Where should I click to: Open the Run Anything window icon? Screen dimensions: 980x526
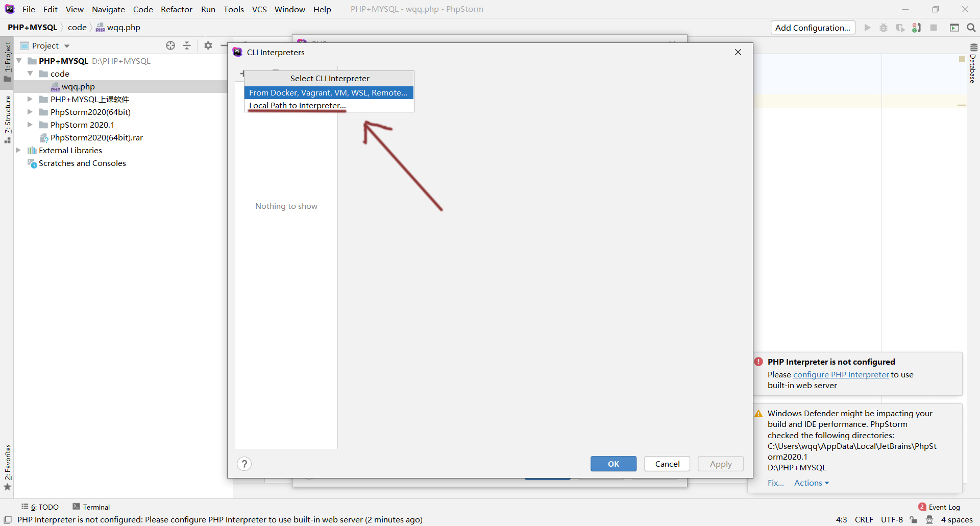tap(954, 28)
